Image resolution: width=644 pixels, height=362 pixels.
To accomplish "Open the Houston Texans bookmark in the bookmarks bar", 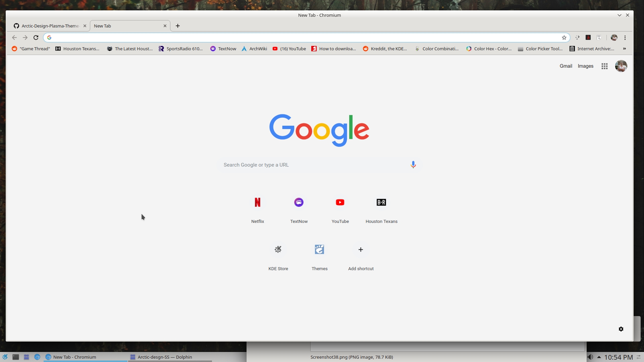I will (77, 49).
